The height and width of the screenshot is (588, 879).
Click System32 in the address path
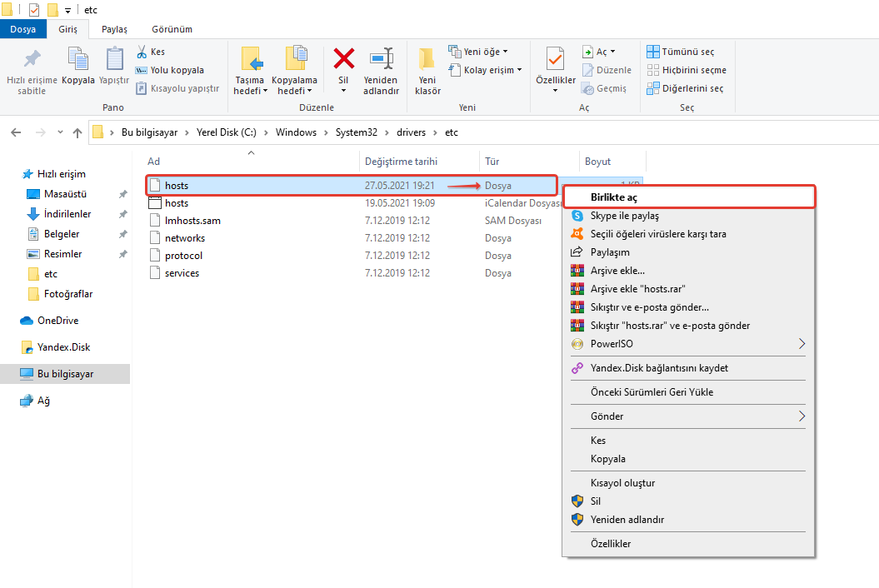pos(356,132)
